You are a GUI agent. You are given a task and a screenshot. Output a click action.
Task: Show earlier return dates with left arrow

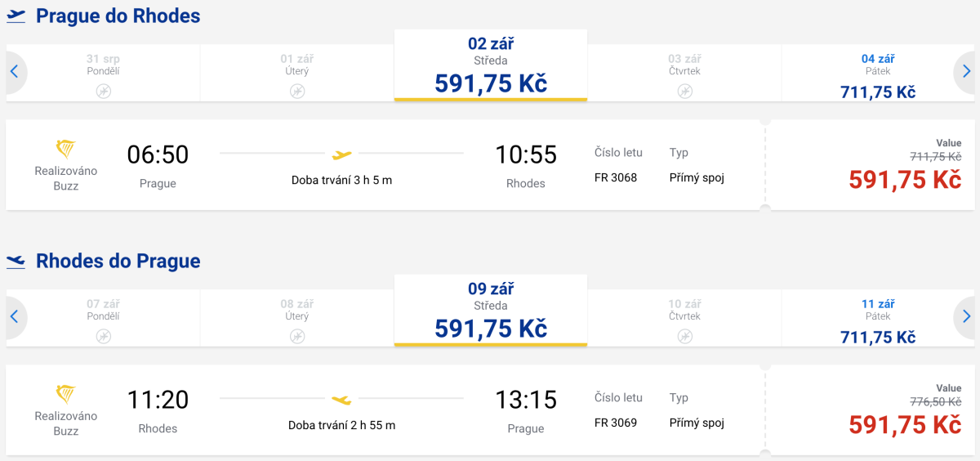point(14,317)
